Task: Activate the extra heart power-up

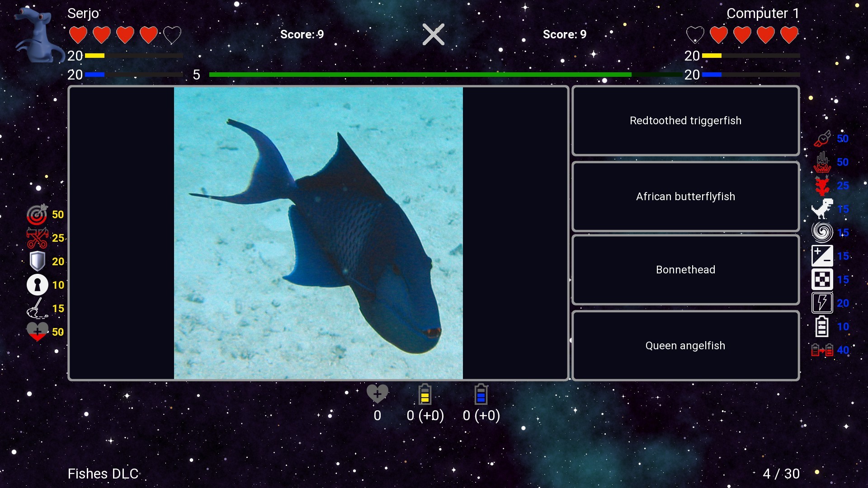Action: point(37,332)
